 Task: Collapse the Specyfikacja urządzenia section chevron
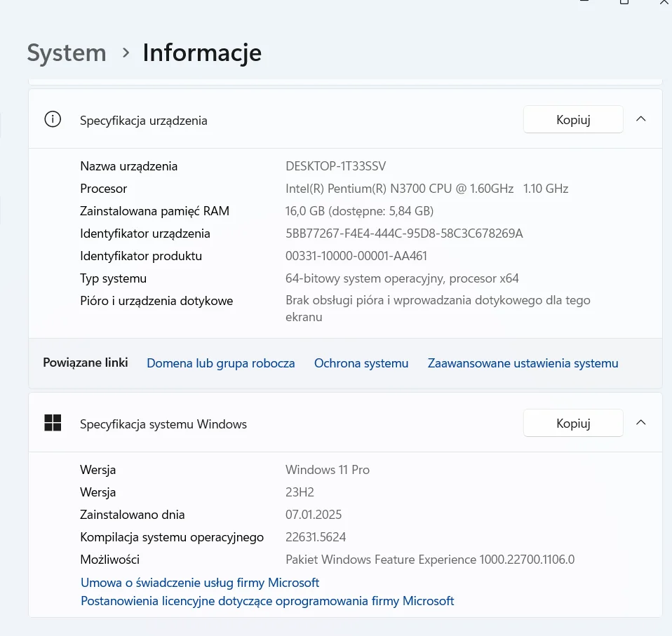640,119
